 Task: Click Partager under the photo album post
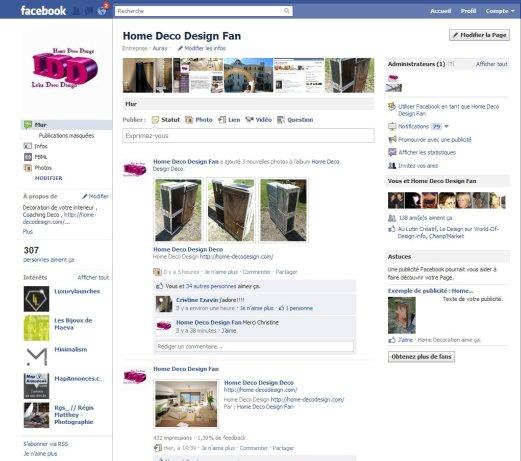pyautogui.click(x=286, y=272)
